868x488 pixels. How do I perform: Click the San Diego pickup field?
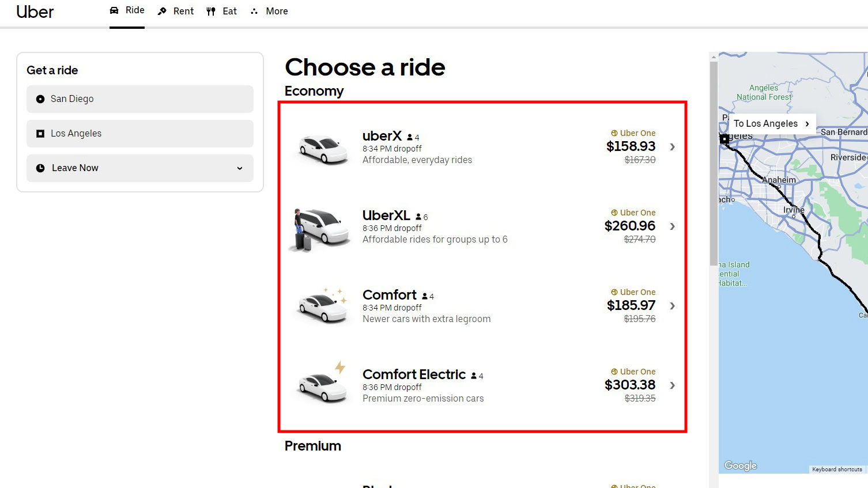pyautogui.click(x=140, y=99)
